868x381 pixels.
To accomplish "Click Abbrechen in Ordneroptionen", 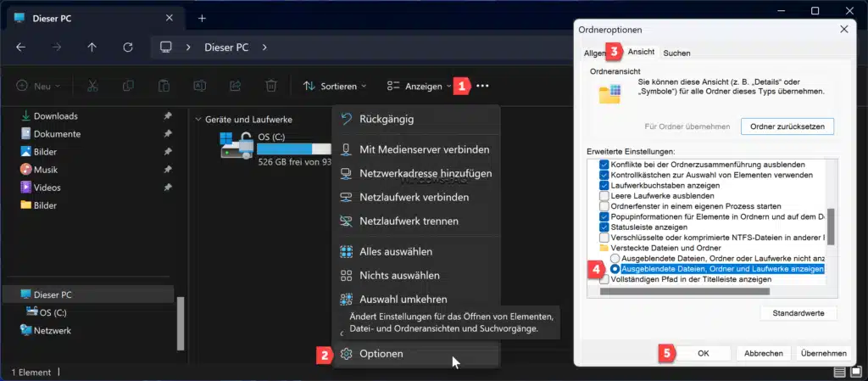I will 764,353.
